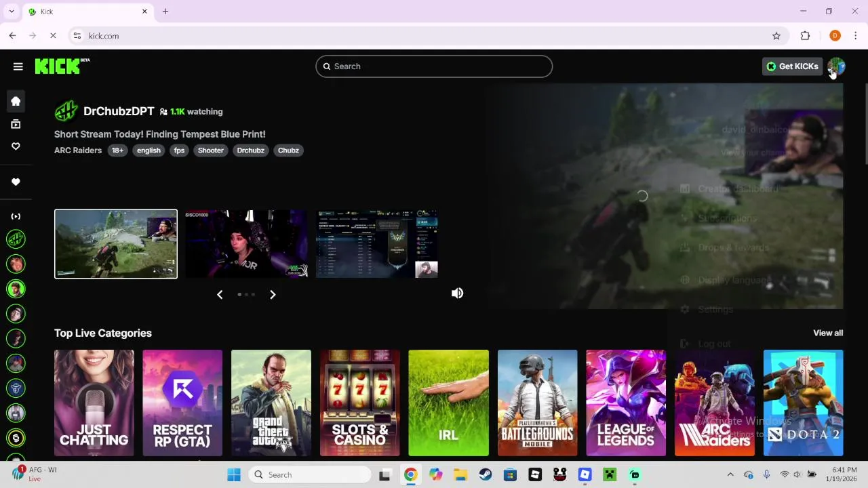This screenshot has width=868, height=488.
Task: Click the english tag
Action: pyautogui.click(x=149, y=150)
